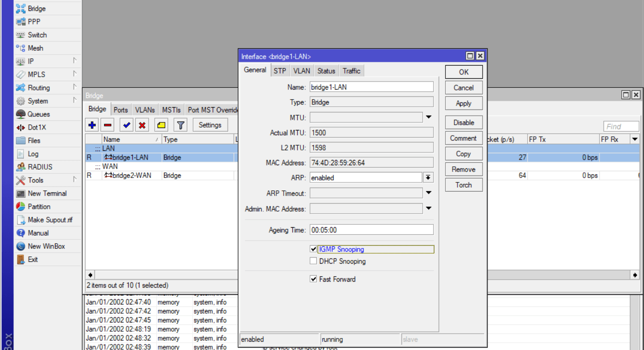This screenshot has width=644, height=350.
Task: Expand the Tools submenu arrow
Action: [75, 179]
